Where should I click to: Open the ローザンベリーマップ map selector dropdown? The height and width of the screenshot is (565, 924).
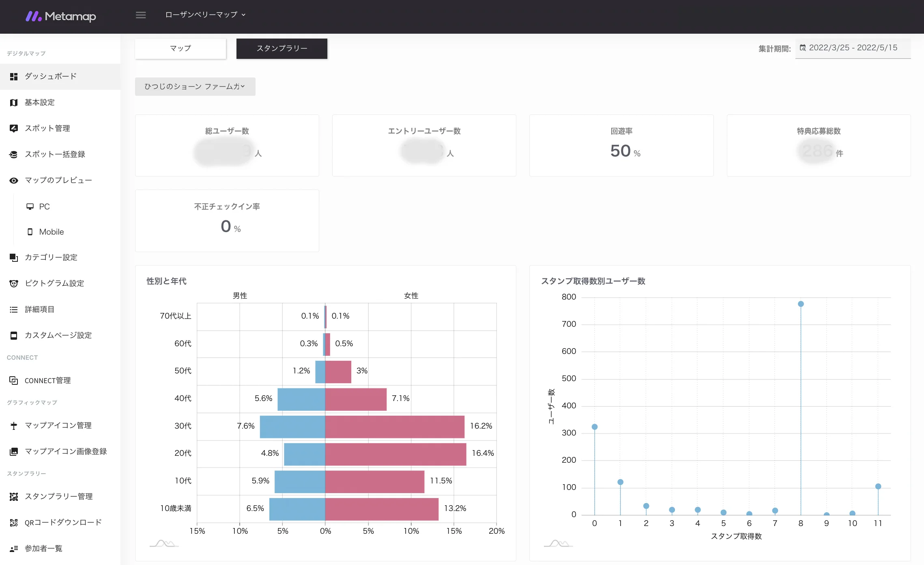[205, 15]
